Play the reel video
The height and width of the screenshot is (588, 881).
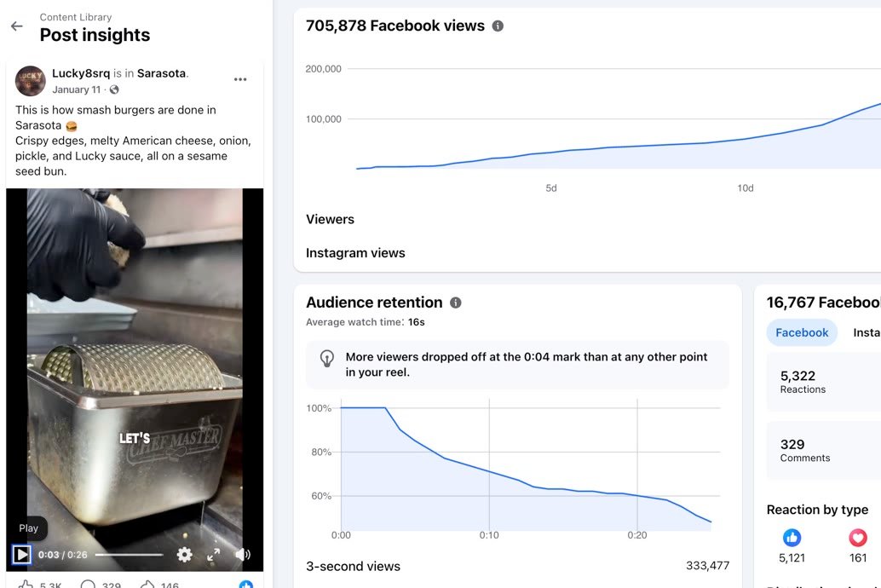pos(22,554)
